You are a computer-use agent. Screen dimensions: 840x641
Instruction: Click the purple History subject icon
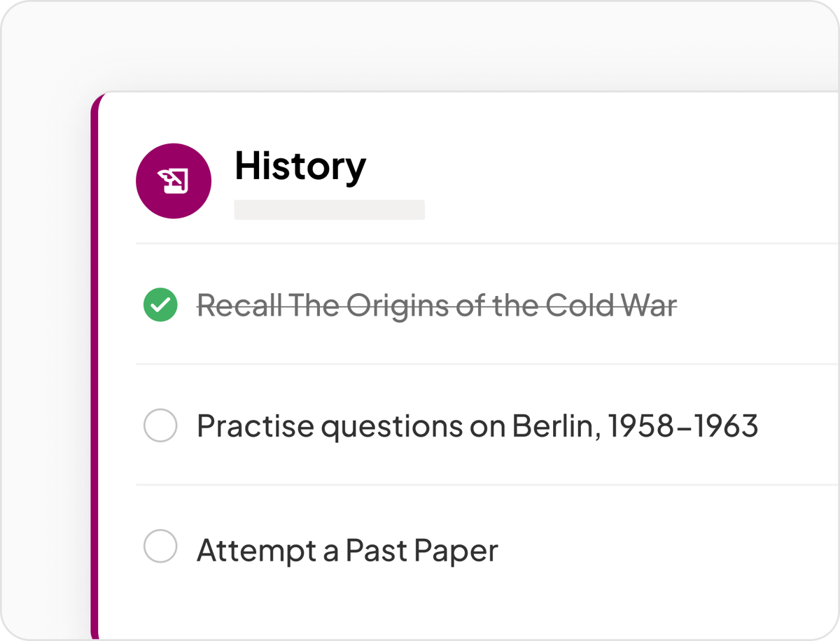coord(174,181)
